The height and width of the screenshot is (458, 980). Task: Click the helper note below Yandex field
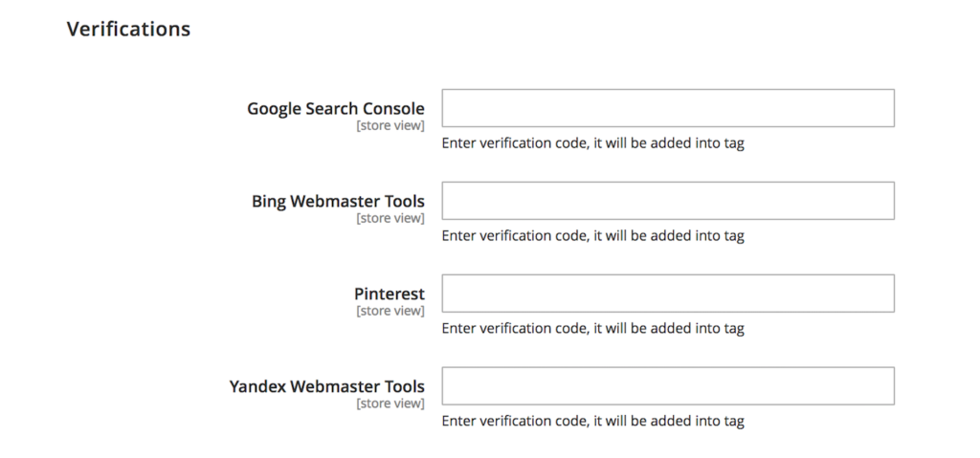593,421
